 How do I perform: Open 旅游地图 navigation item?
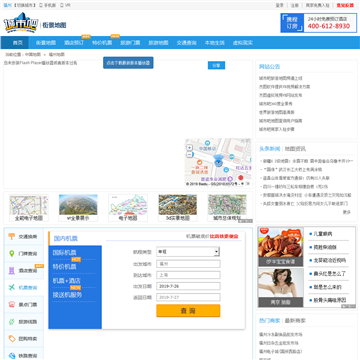pyautogui.click(x=158, y=43)
